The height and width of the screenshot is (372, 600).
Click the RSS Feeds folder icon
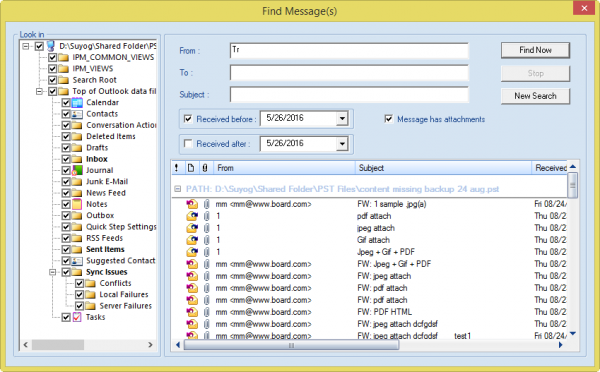tap(77, 238)
